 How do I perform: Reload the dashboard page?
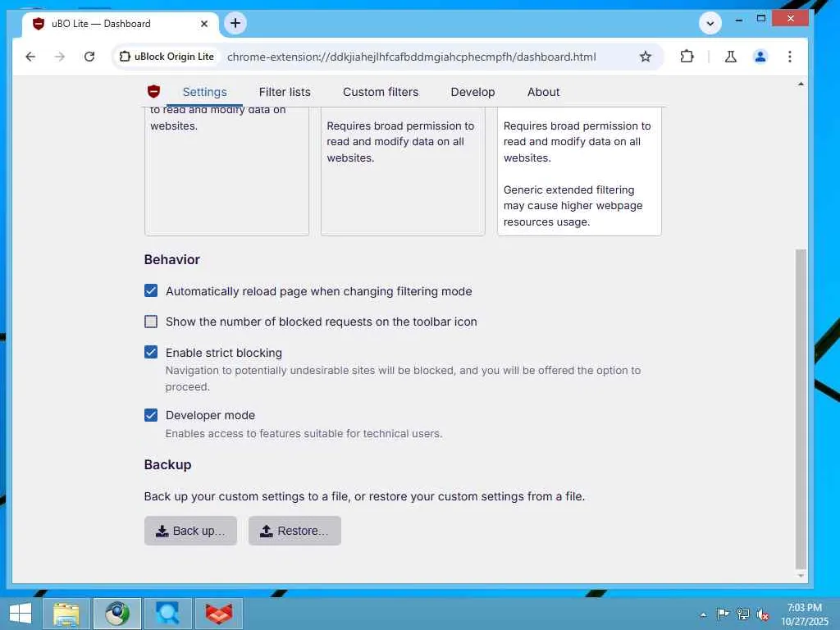point(89,57)
